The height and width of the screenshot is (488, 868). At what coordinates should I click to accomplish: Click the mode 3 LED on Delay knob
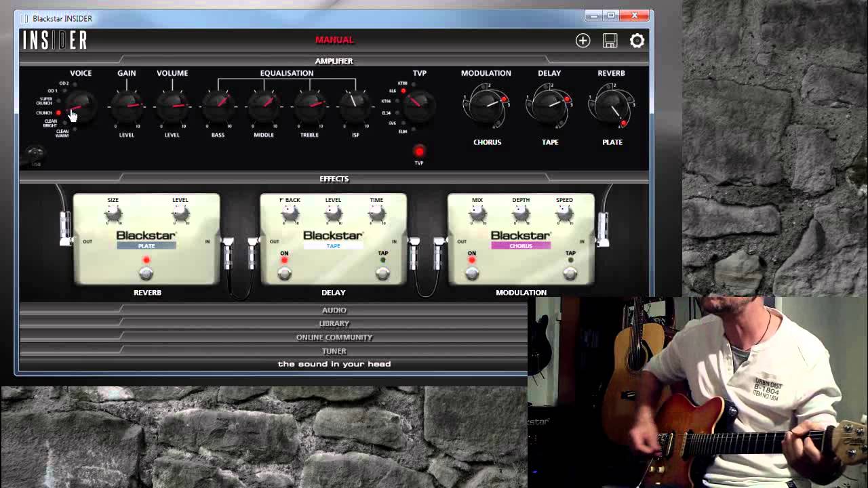pyautogui.click(x=567, y=100)
